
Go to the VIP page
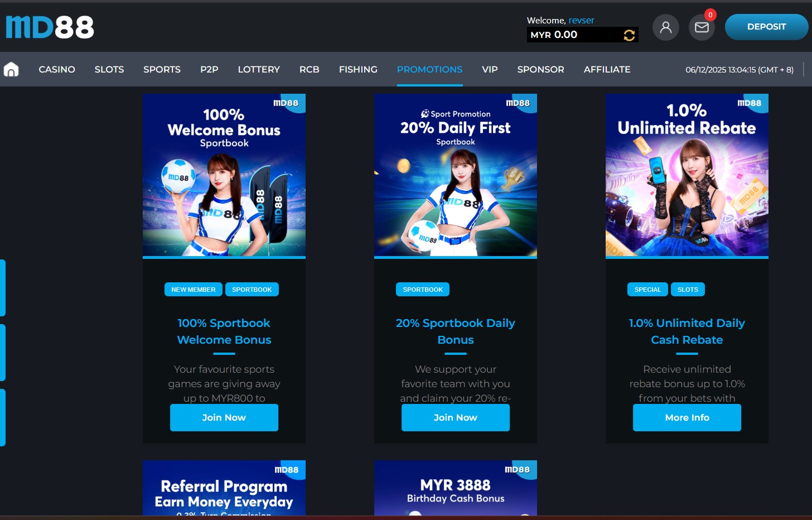(x=490, y=69)
